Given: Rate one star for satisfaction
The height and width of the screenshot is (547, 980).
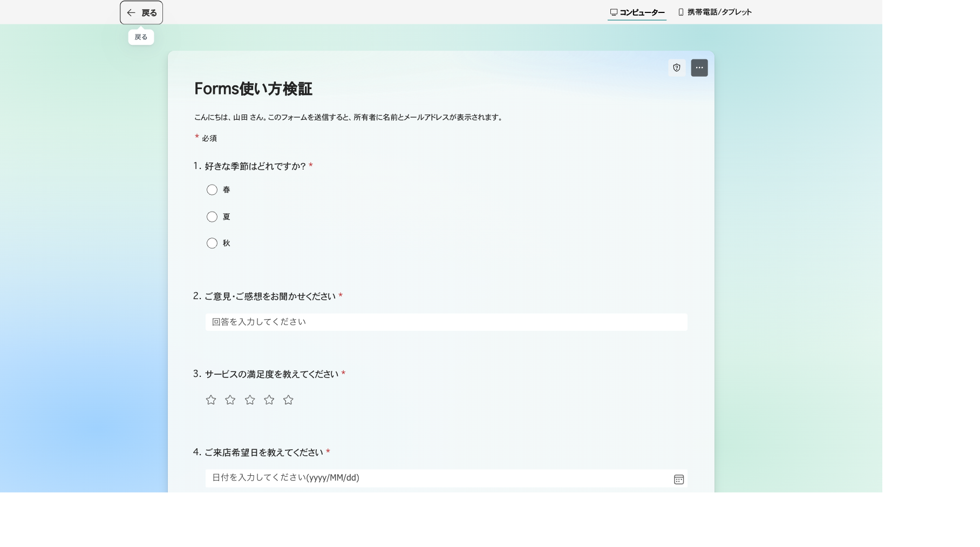Looking at the screenshot, I should point(211,400).
